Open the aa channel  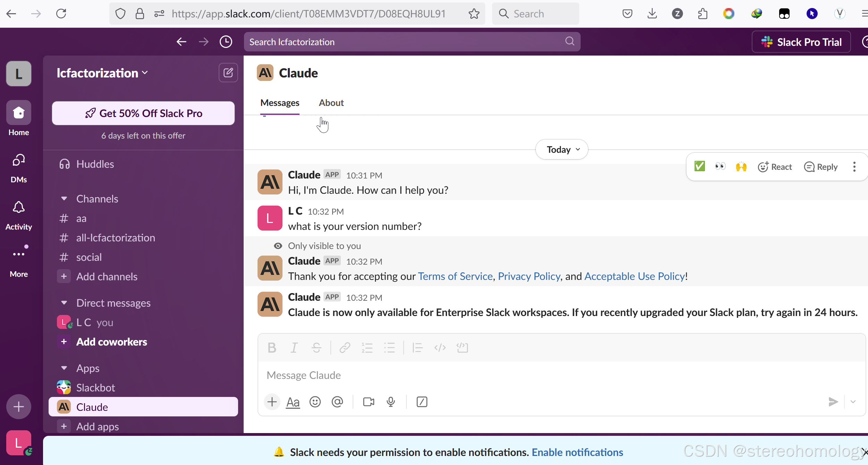point(143,218)
